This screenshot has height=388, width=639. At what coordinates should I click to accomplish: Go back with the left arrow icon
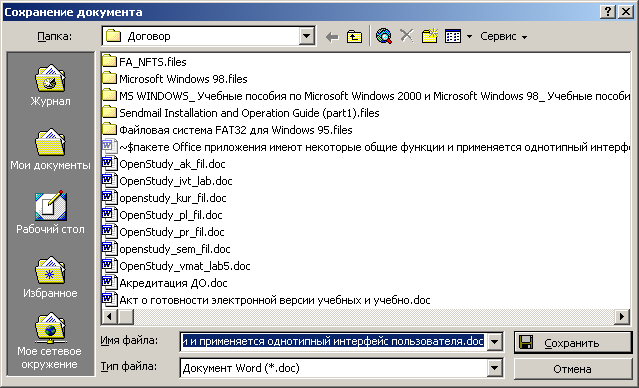(332, 37)
